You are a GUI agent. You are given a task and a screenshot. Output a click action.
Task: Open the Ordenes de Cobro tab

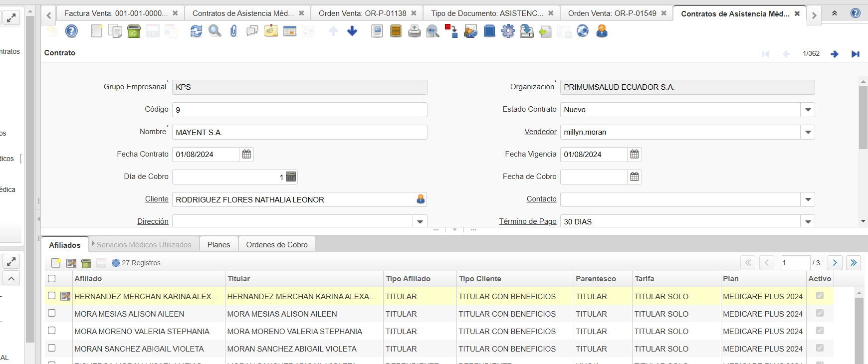pyautogui.click(x=277, y=244)
